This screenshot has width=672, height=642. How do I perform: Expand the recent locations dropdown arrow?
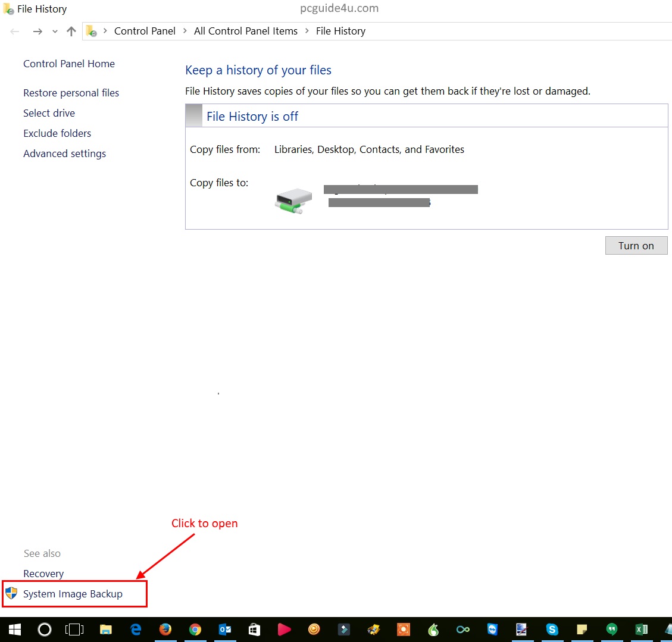coord(55,32)
